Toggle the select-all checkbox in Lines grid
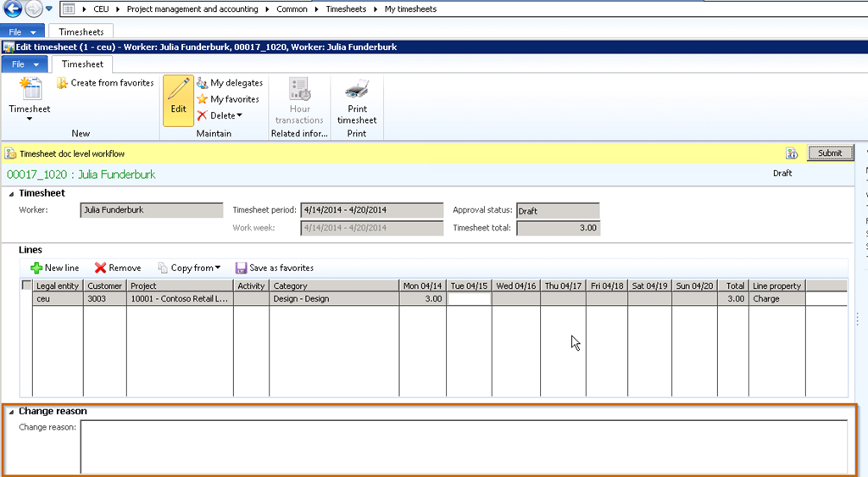Screen dimensions: 868x477 click(x=26, y=286)
